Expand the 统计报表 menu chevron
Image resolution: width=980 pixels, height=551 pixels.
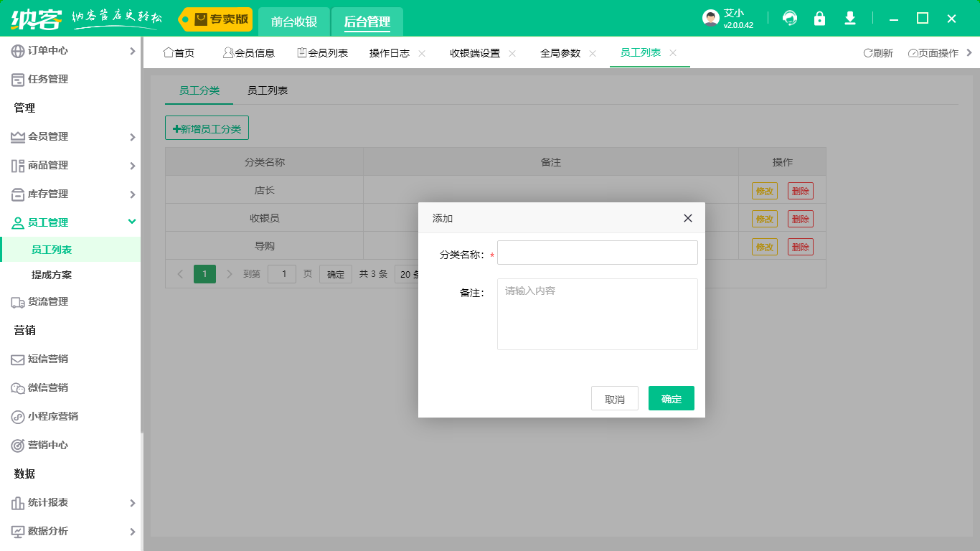(x=132, y=503)
